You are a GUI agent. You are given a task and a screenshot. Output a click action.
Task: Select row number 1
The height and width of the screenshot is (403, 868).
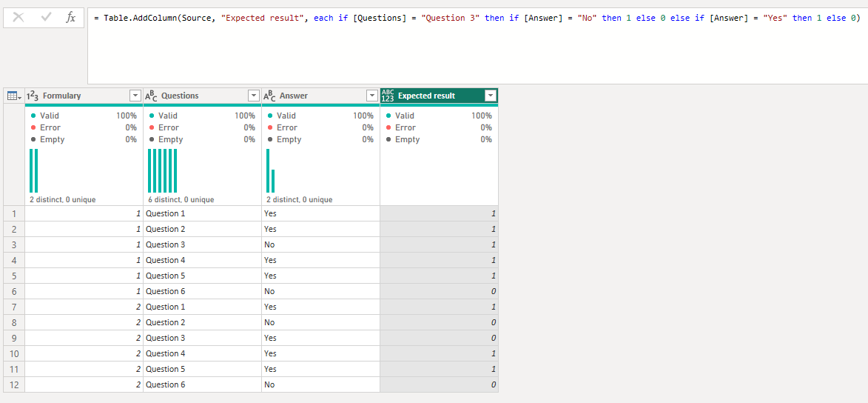click(x=14, y=213)
